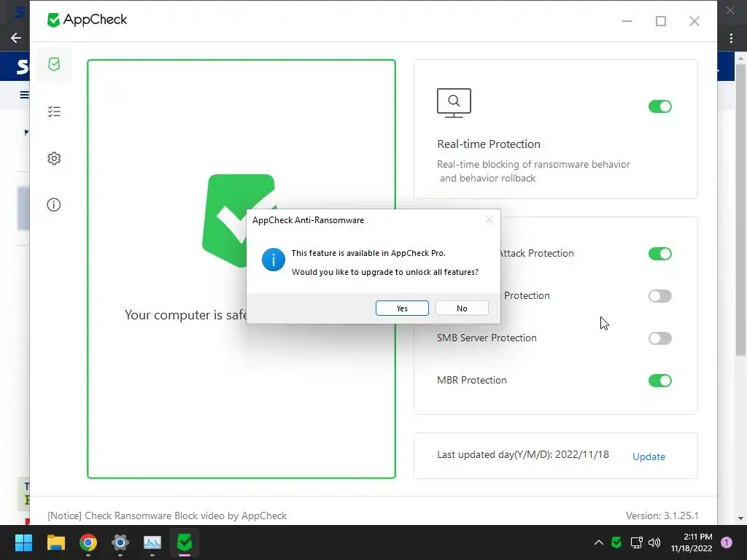Open the performance monitor taskbar app
Image resolution: width=747 pixels, height=560 pixels.
pyautogui.click(x=152, y=542)
